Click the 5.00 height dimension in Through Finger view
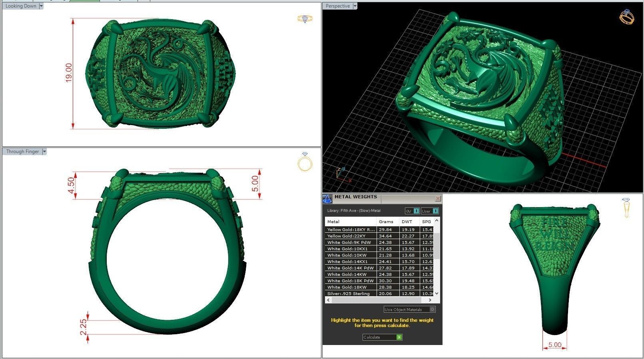Screen dimensions: 644x359 click(255, 184)
